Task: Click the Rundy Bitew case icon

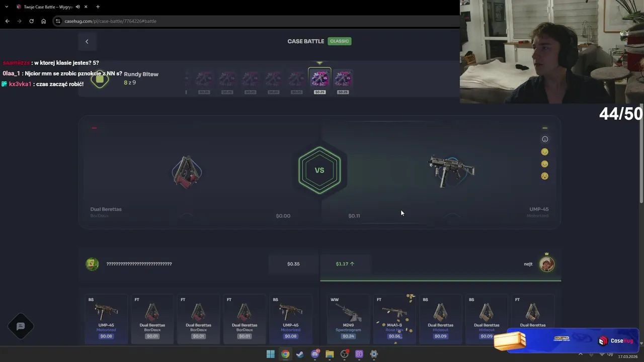Action: point(100,79)
